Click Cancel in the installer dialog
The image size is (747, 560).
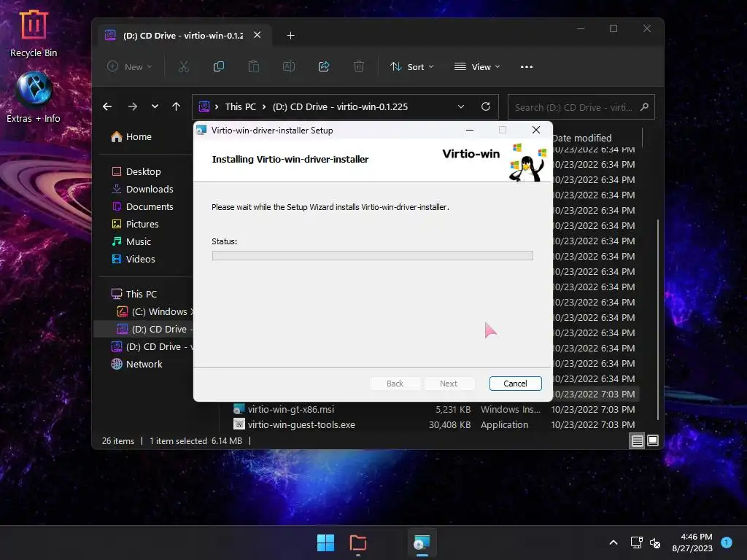tap(516, 384)
